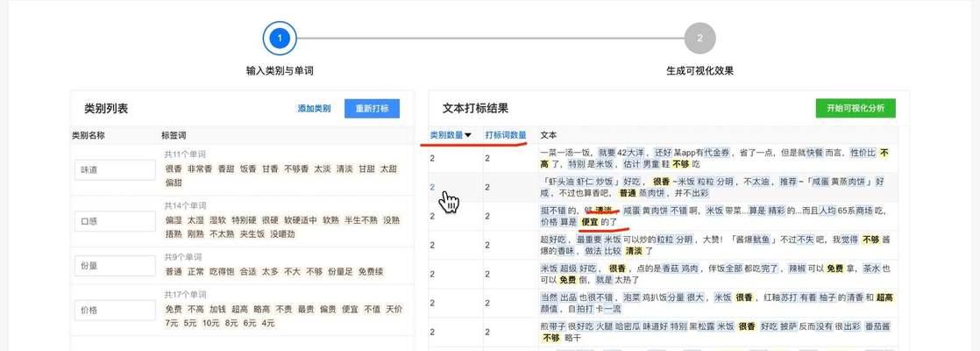Select the result row starting 超好吃，最重要
The height and width of the screenshot is (351, 980).
pyautogui.click(x=664, y=245)
